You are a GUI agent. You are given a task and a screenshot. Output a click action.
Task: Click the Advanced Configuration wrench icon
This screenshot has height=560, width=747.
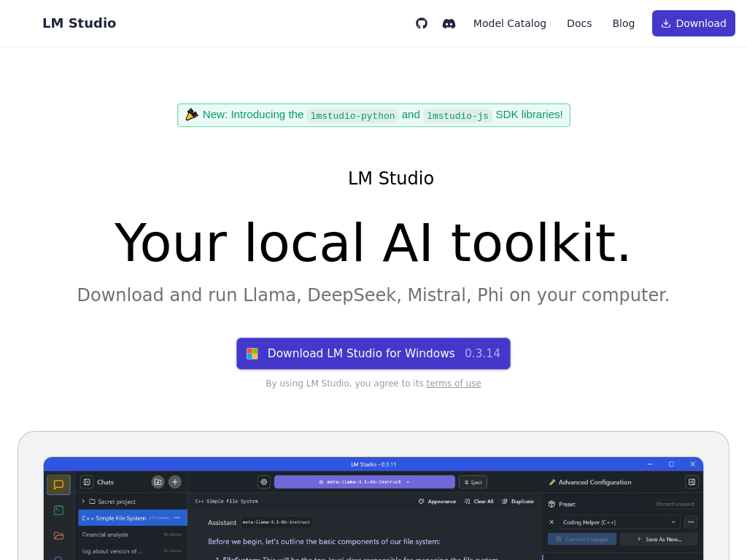click(x=552, y=483)
